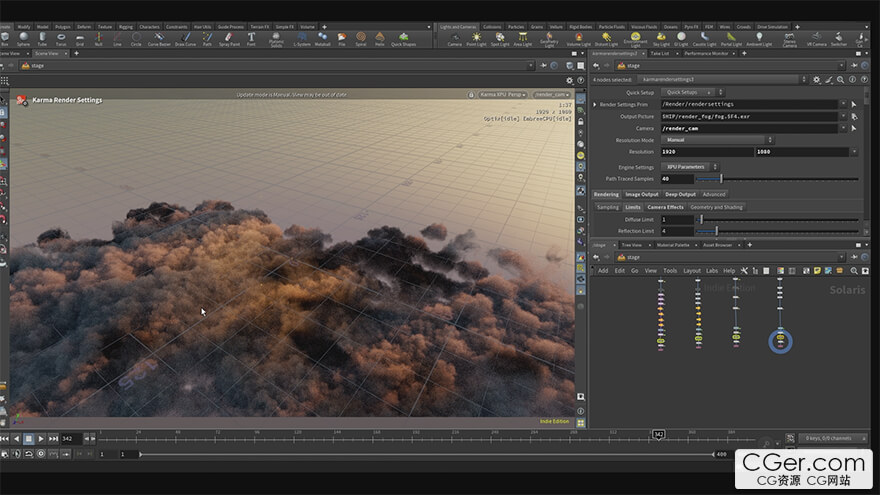
Task: Open the Camera Effects tab
Action: click(x=665, y=207)
